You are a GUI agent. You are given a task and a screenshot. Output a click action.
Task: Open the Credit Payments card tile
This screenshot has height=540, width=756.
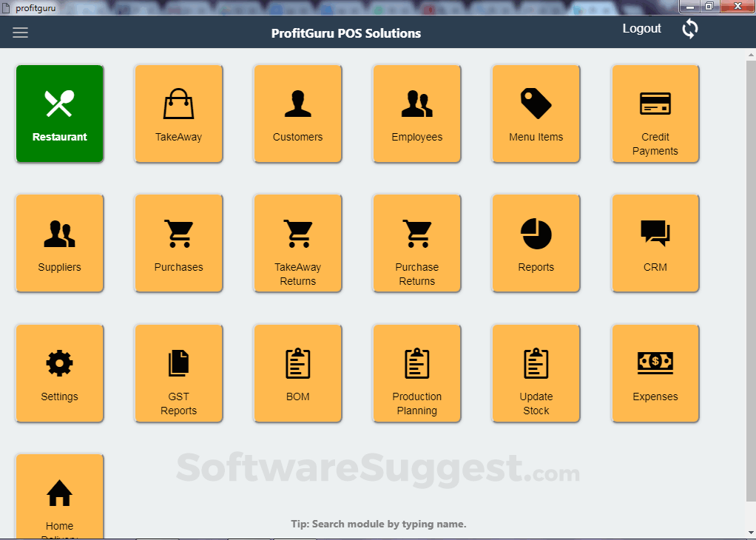(655, 114)
